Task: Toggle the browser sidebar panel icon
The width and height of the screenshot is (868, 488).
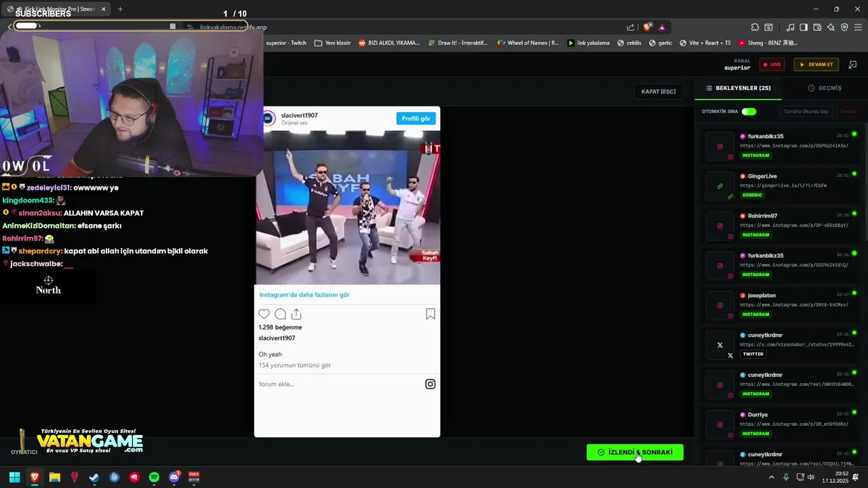Action: point(804,27)
